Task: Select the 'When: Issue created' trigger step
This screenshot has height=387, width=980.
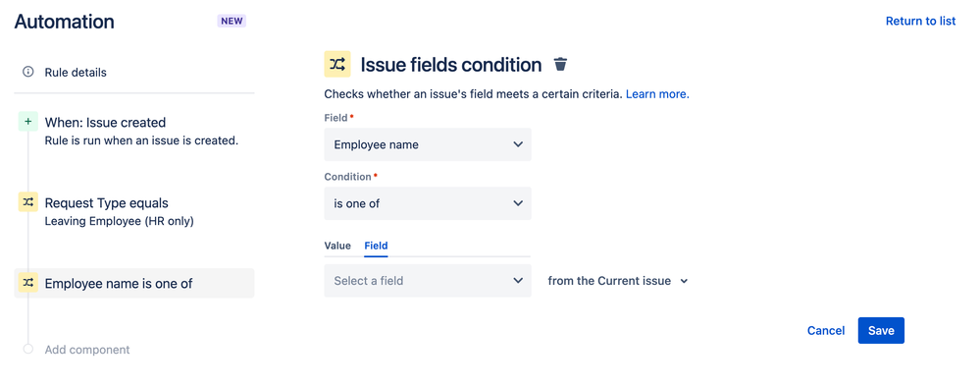Action: pyautogui.click(x=133, y=131)
